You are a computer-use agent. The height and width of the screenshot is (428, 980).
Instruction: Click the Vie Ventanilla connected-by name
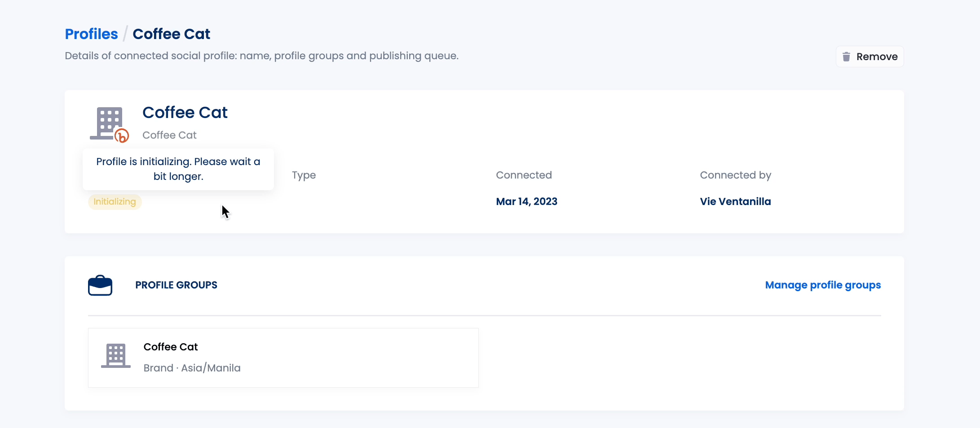point(735,201)
